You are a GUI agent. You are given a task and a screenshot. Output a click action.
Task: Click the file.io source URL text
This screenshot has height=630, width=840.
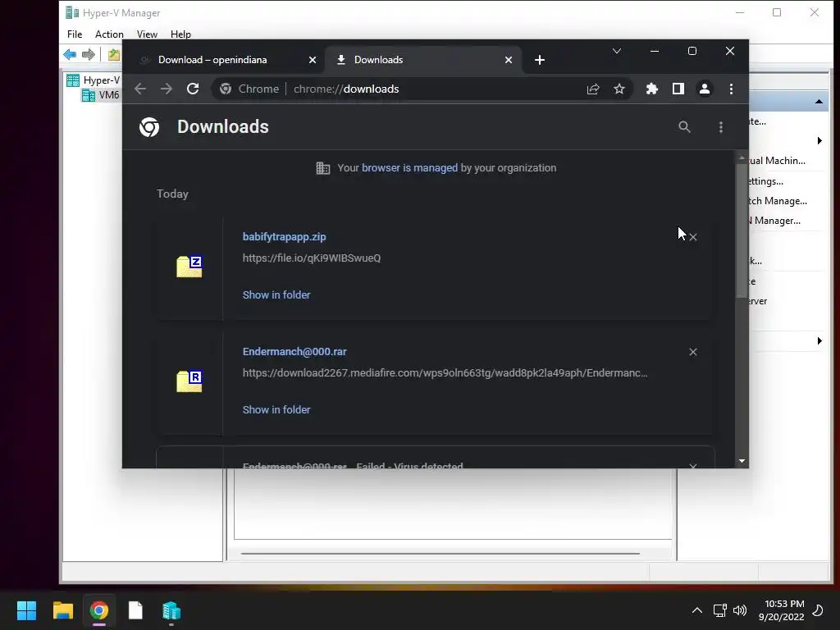point(311,258)
